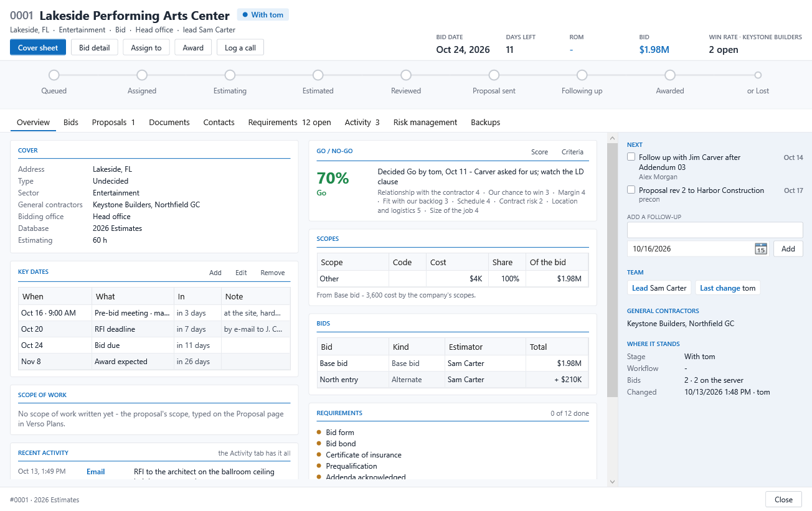
Task: Mark the Estimating stage circle
Action: tap(230, 75)
